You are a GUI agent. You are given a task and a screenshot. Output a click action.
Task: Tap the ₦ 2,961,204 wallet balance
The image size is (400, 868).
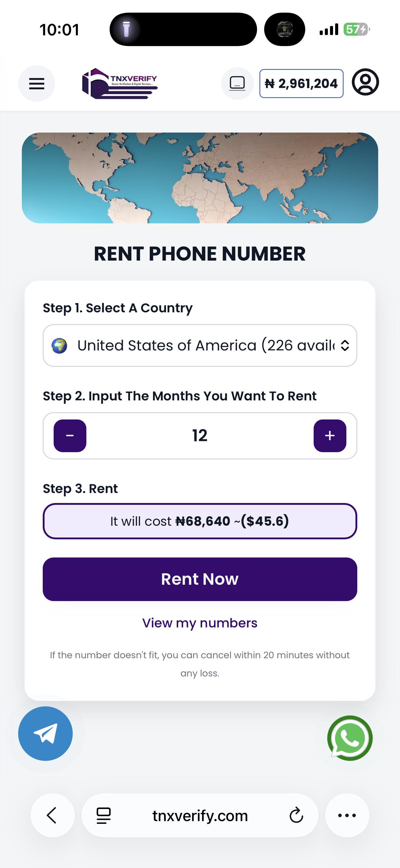click(x=301, y=84)
